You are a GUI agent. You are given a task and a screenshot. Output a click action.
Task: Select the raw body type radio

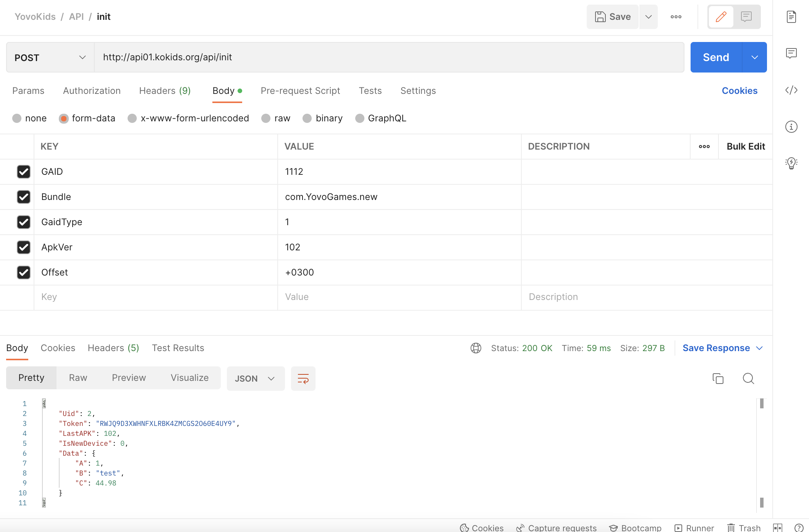pos(266,118)
